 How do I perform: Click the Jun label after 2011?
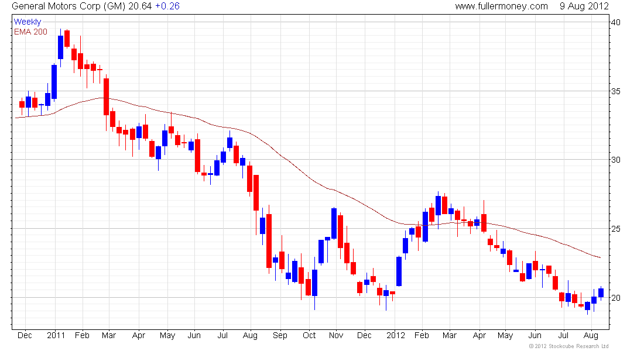click(194, 335)
